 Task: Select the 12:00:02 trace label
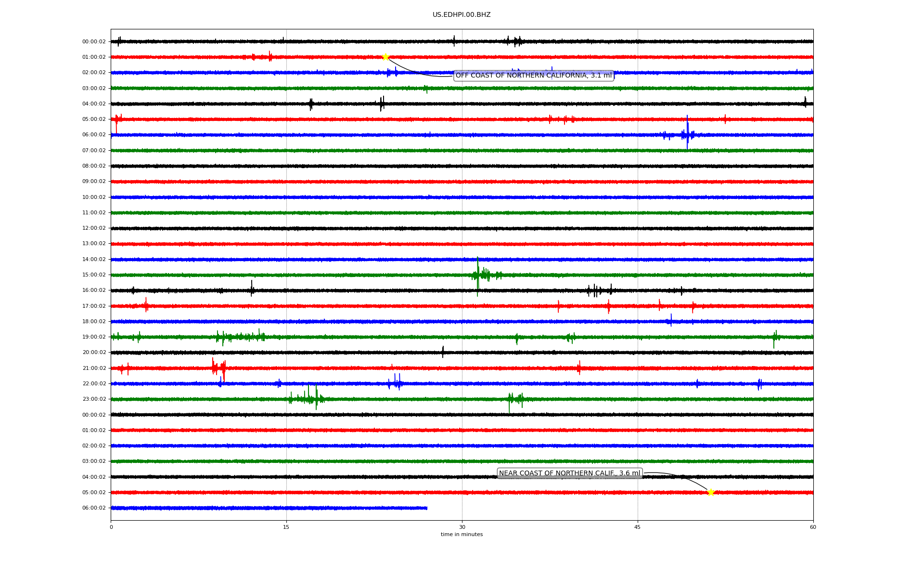point(94,228)
